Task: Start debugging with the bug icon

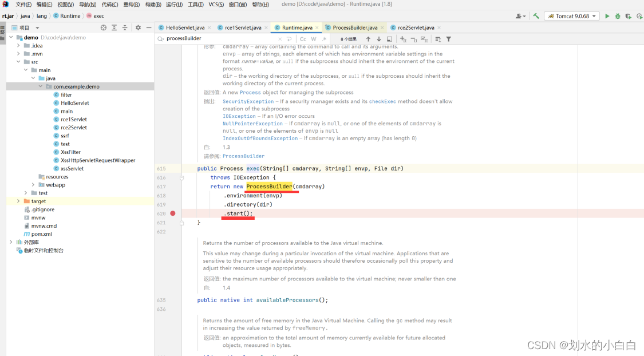Action: [618, 16]
